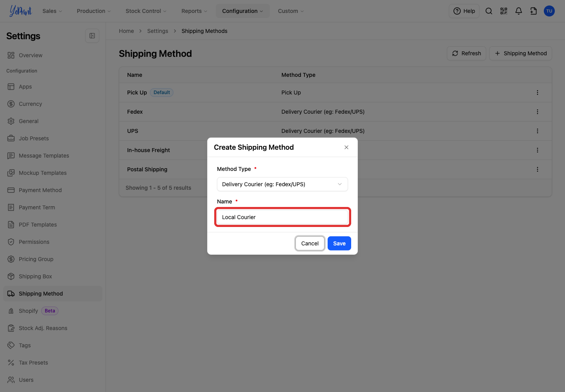Open row actions menu for Pick Up
The width and height of the screenshot is (565, 392).
coord(538,93)
